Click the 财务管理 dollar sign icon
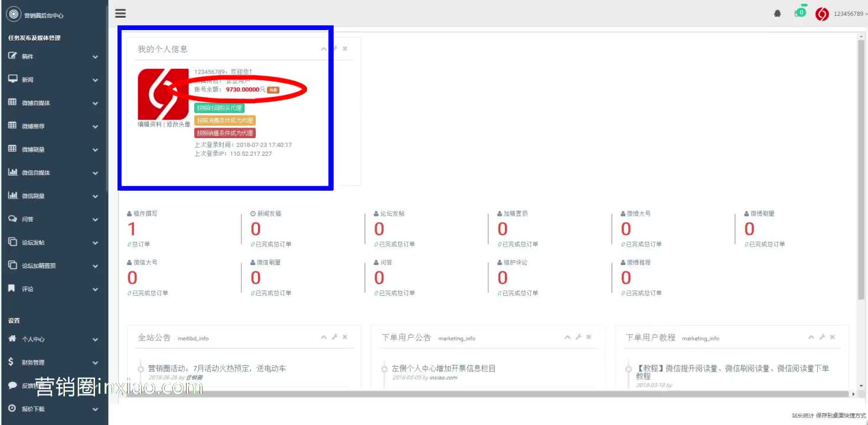The height and width of the screenshot is (425, 868). pyautogui.click(x=11, y=362)
